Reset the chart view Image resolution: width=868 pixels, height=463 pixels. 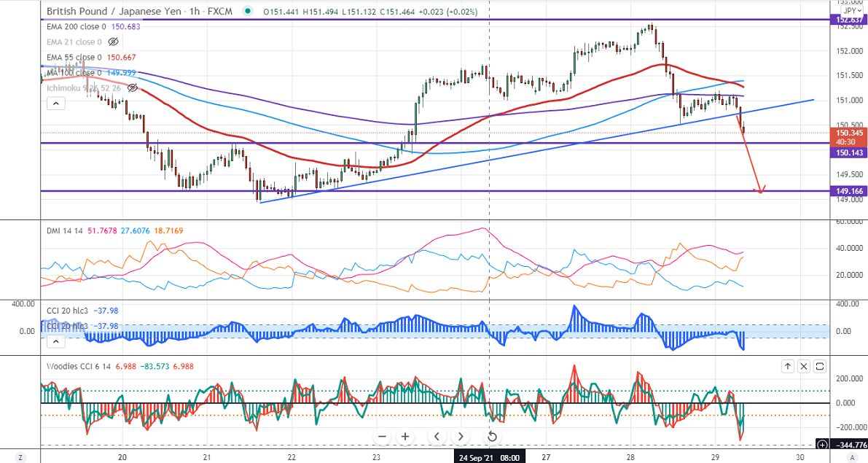[x=492, y=437]
